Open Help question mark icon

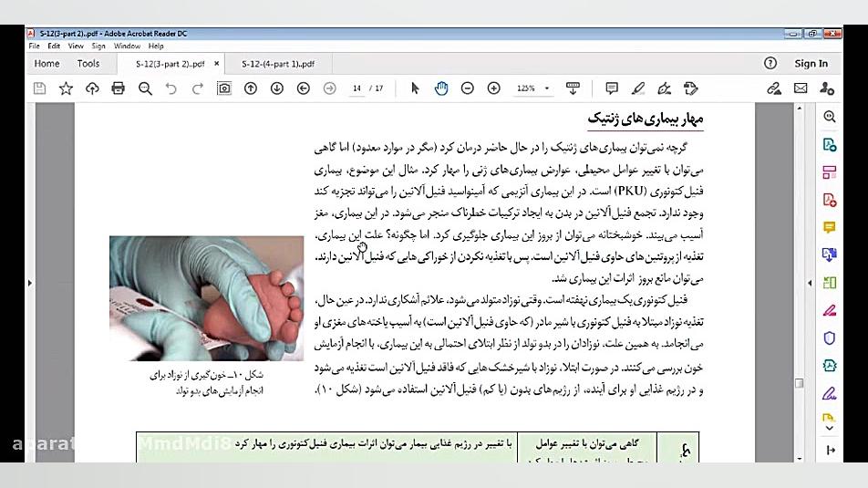tap(770, 63)
